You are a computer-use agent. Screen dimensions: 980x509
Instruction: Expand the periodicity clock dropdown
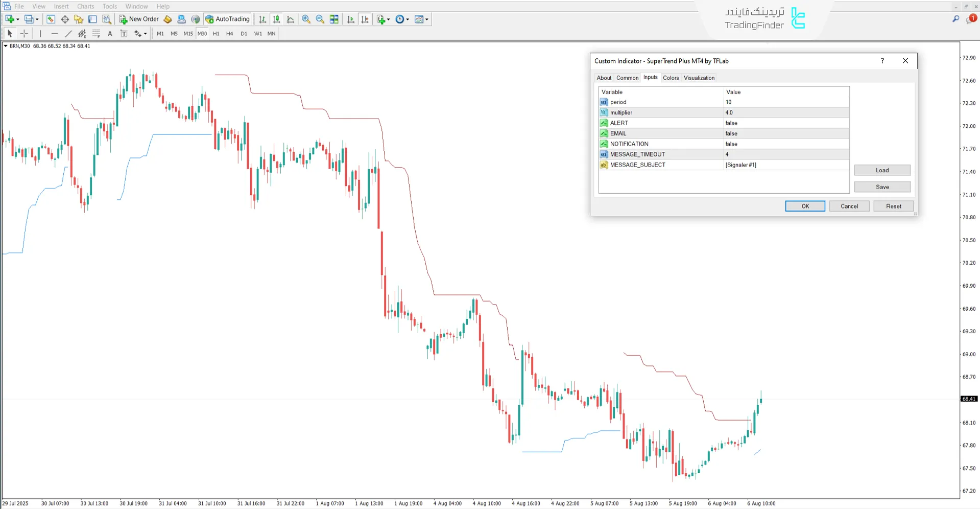pyautogui.click(x=408, y=19)
